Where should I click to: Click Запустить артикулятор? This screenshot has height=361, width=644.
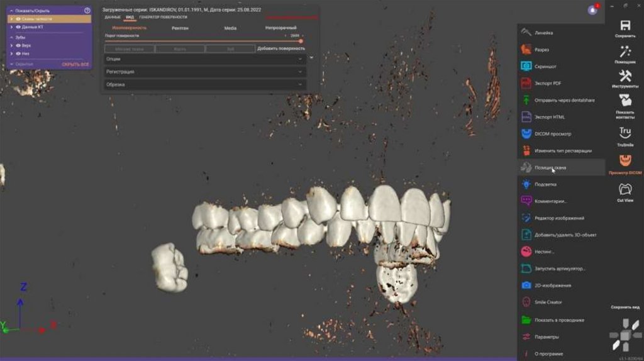click(x=560, y=269)
